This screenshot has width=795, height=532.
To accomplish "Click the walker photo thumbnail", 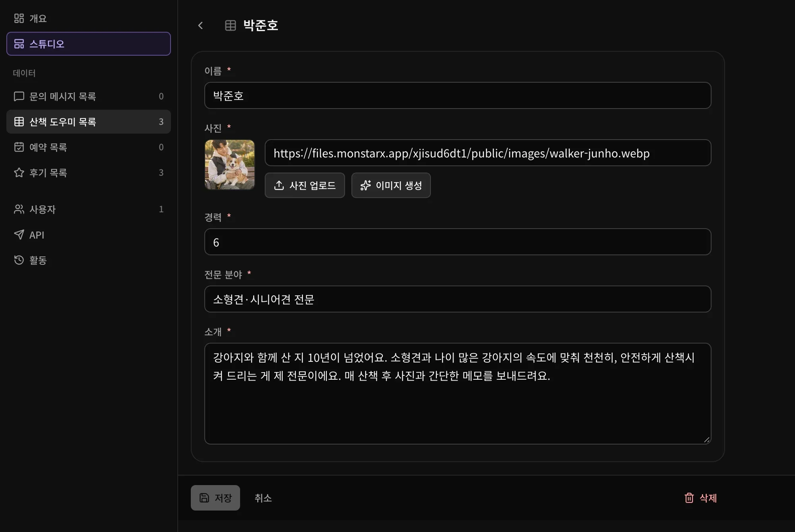I will pyautogui.click(x=230, y=165).
